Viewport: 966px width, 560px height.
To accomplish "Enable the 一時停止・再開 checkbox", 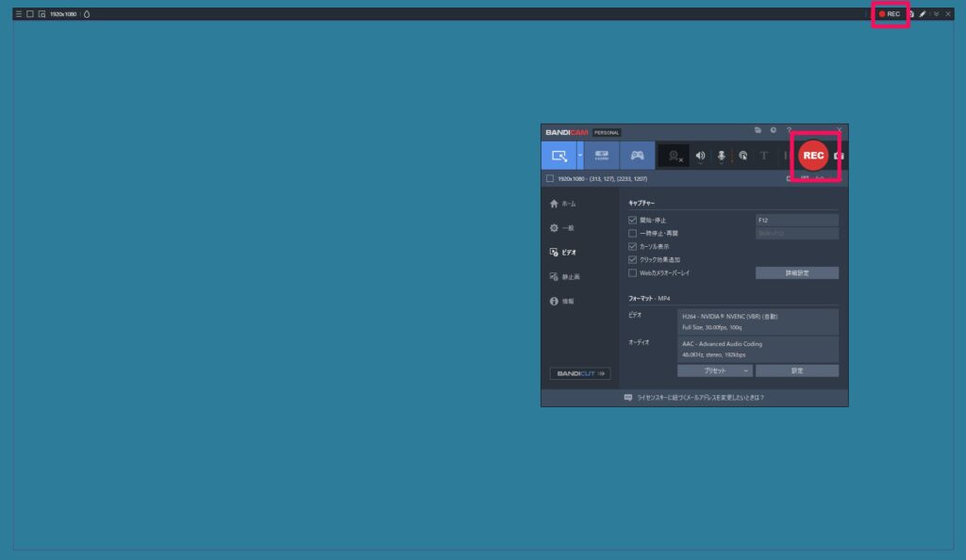I will (x=633, y=233).
